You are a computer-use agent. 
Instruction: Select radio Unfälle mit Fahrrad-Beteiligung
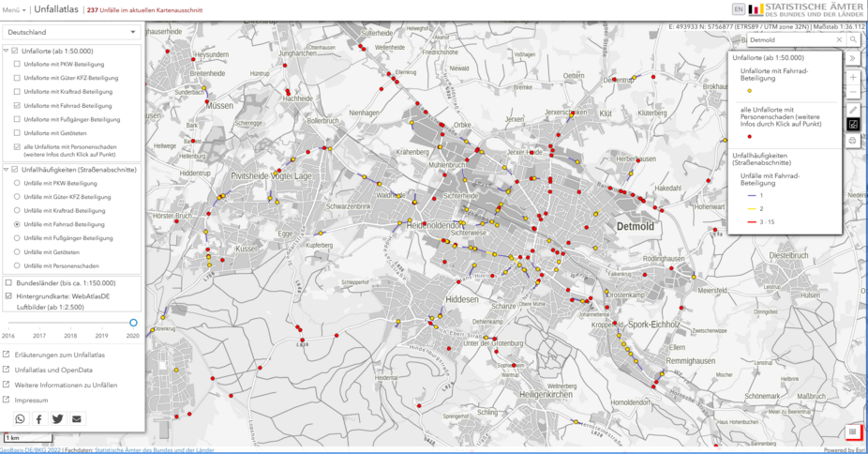coord(17,224)
